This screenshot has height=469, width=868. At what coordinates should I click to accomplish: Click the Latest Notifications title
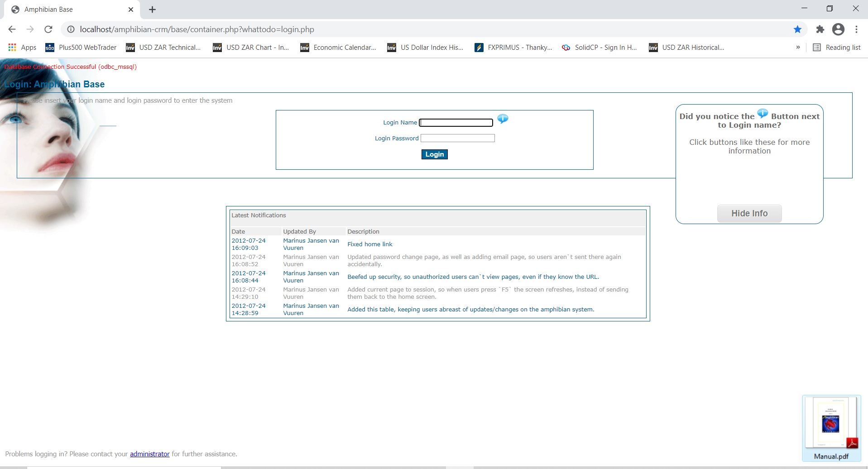(x=259, y=215)
